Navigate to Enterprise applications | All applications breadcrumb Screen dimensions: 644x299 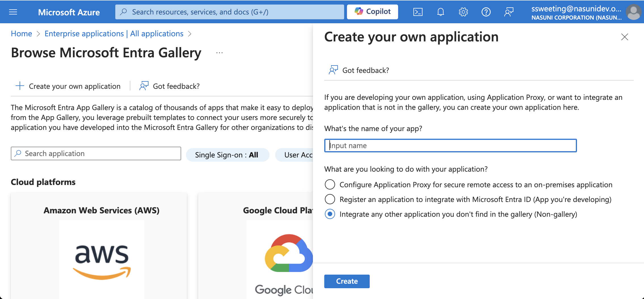click(x=114, y=34)
